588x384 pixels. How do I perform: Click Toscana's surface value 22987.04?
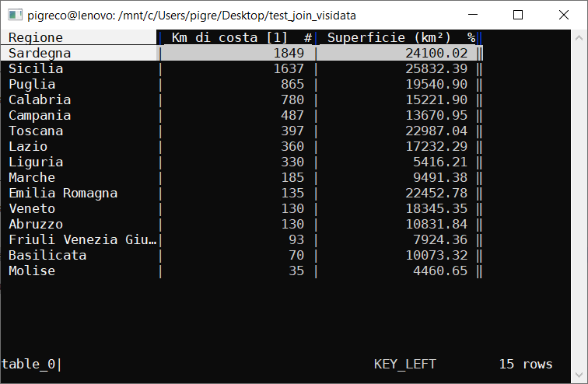click(x=436, y=131)
